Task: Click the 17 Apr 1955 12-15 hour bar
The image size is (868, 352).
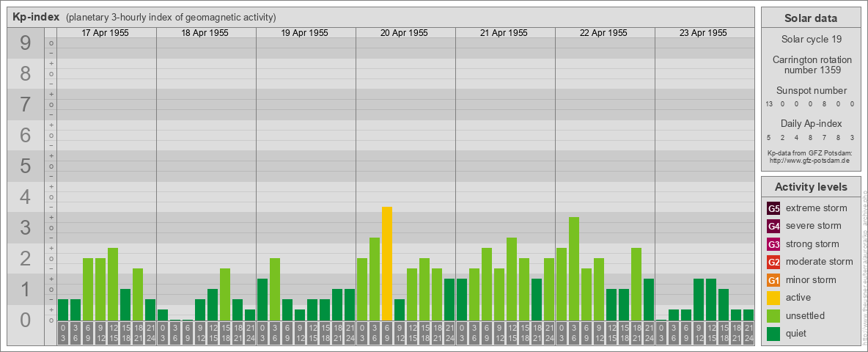Action: (x=113, y=285)
